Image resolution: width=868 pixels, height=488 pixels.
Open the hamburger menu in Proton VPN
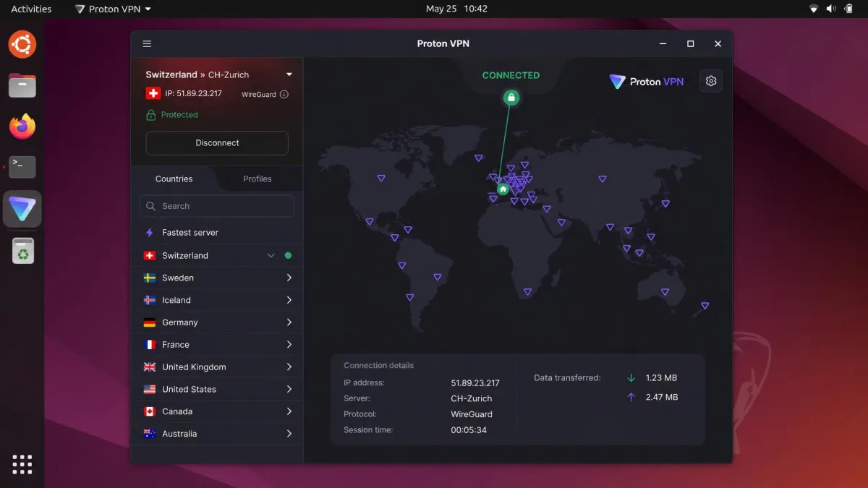[x=147, y=44]
